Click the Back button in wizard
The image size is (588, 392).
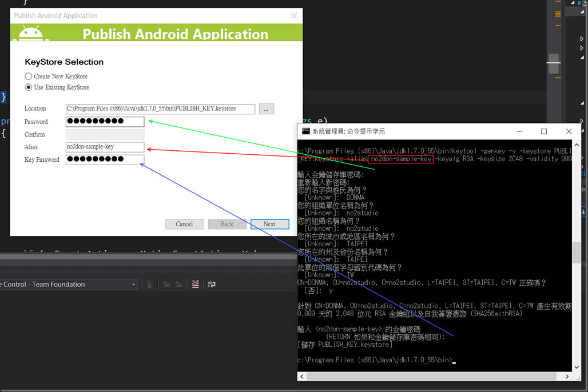coord(227,224)
